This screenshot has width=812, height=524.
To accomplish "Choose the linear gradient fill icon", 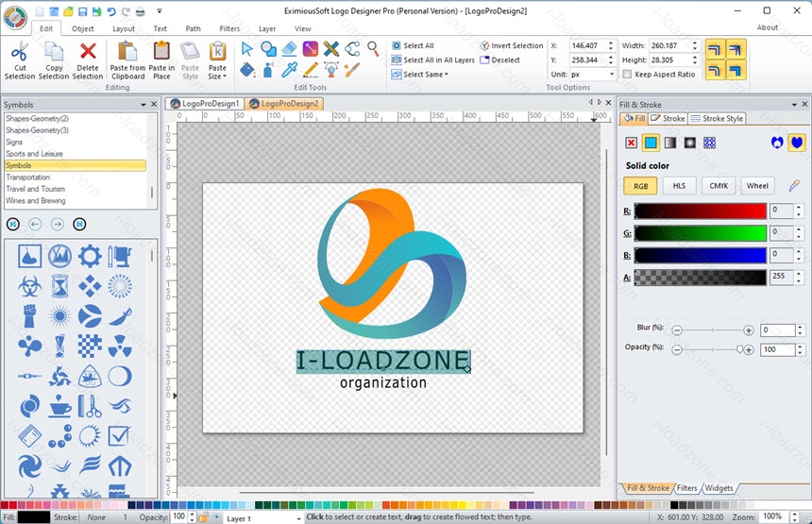I will pyautogui.click(x=670, y=143).
